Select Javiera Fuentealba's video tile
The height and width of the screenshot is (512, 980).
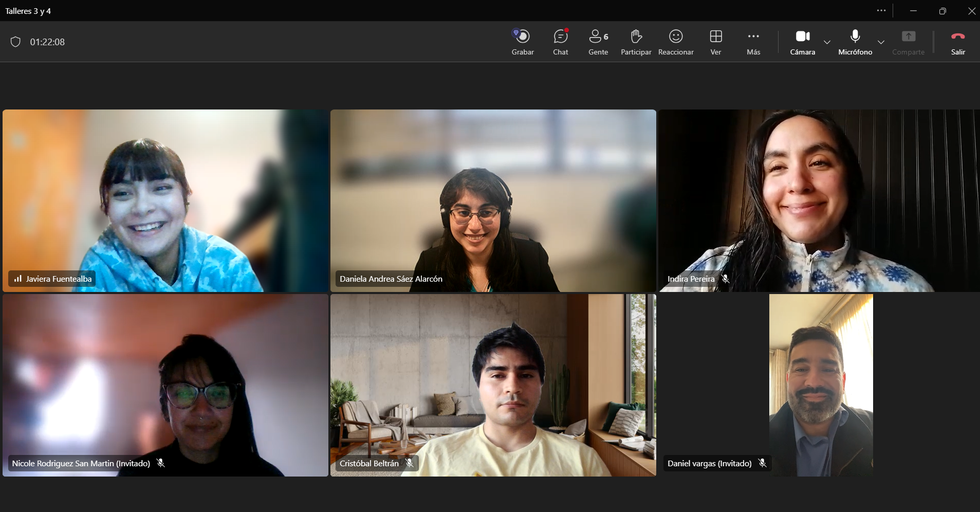pos(165,200)
